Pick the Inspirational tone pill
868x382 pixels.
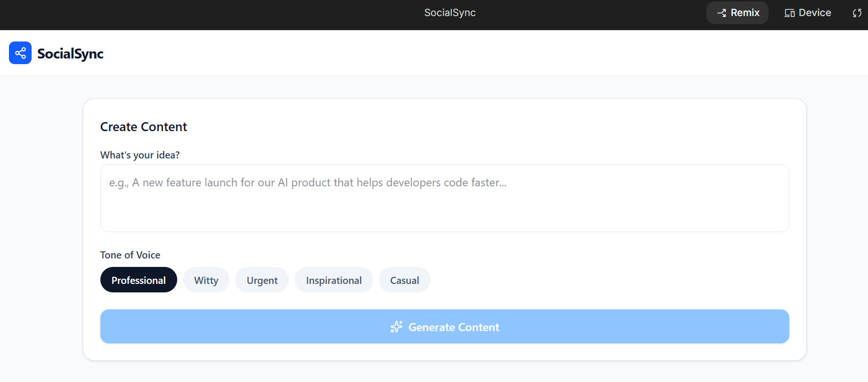[x=334, y=280]
